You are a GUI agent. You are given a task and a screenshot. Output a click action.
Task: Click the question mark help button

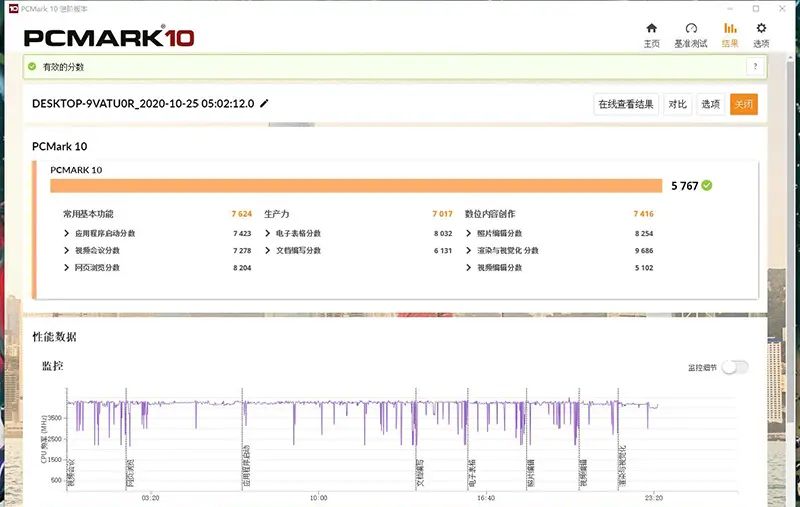[755, 66]
